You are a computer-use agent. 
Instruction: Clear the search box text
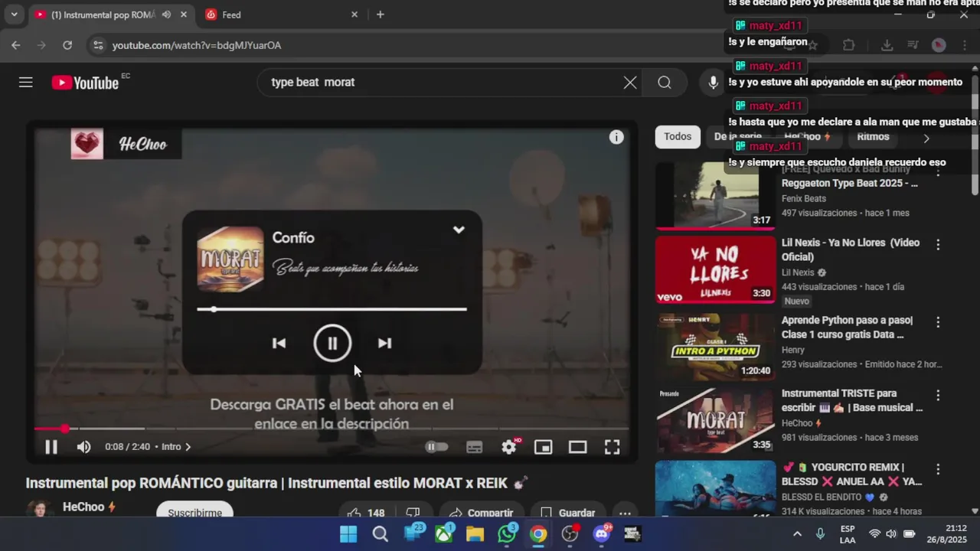[x=629, y=83]
